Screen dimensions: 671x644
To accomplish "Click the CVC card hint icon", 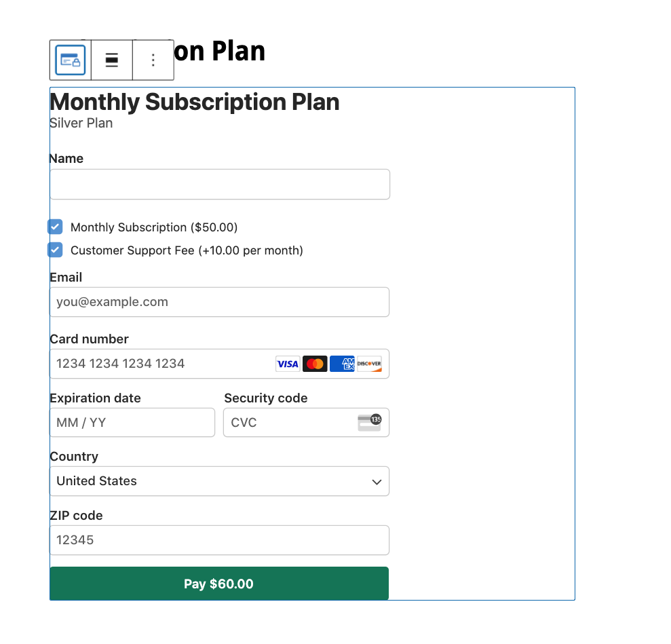I will coord(370,422).
